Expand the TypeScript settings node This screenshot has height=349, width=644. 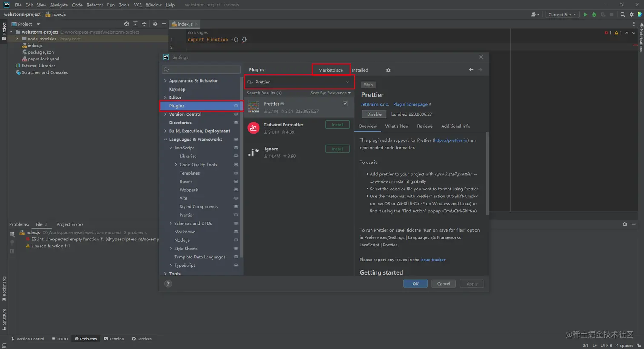(171, 265)
